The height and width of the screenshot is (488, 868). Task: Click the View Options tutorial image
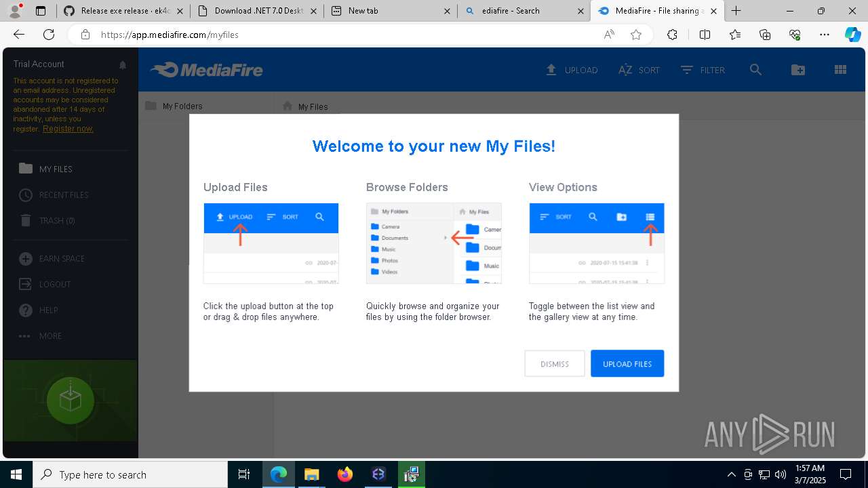(x=597, y=243)
